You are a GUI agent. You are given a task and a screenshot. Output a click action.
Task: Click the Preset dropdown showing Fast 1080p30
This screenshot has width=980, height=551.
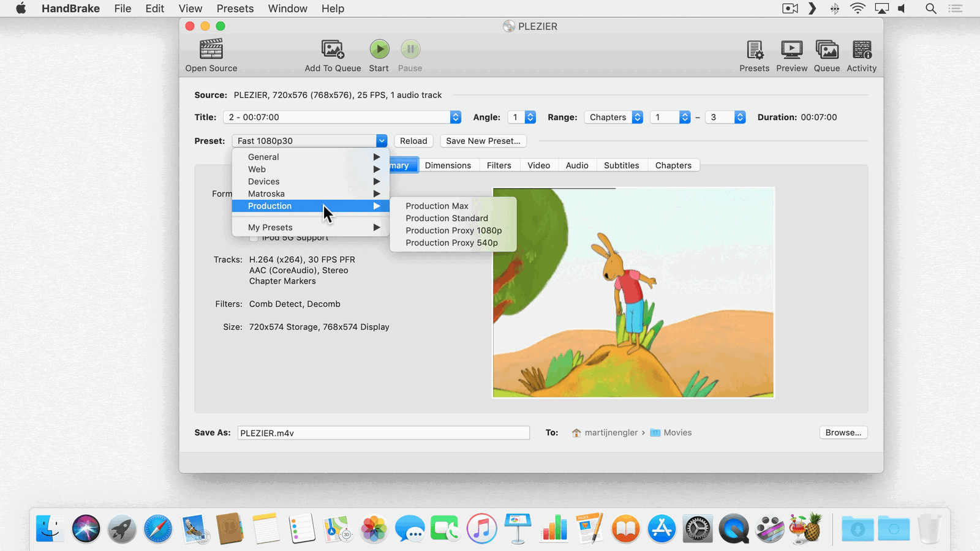tap(310, 141)
